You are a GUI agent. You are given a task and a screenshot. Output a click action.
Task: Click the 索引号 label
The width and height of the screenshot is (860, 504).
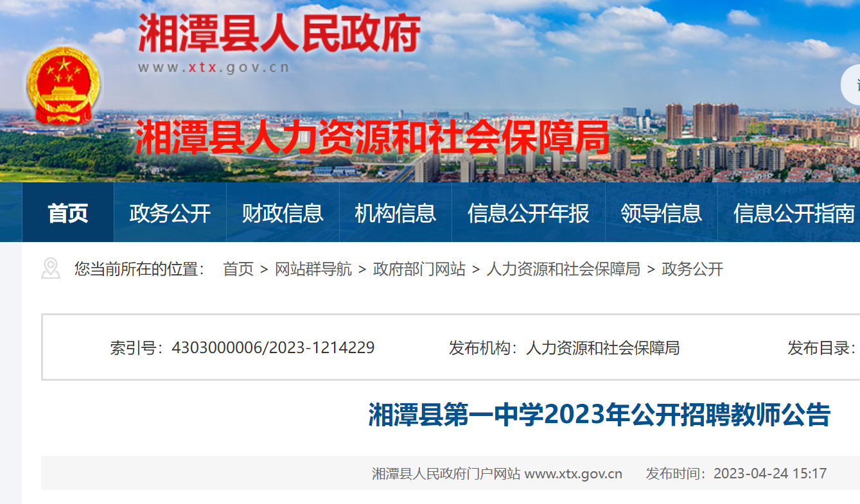click(137, 348)
